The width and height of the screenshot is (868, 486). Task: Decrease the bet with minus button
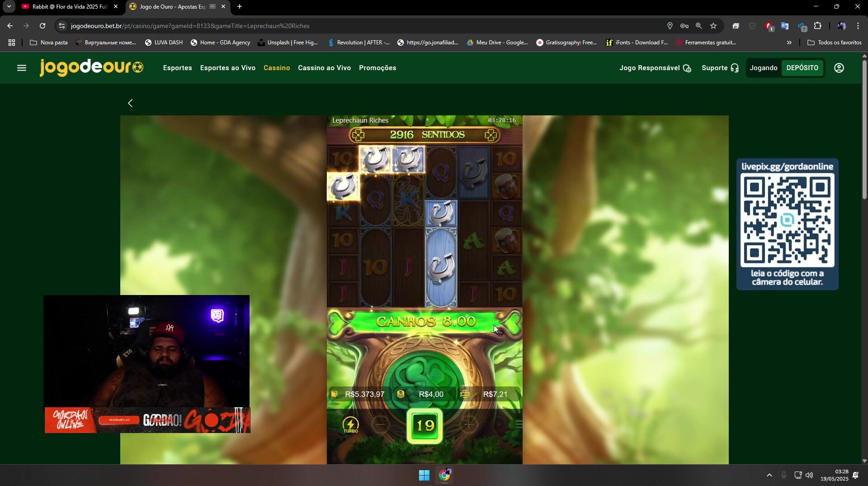381,424
